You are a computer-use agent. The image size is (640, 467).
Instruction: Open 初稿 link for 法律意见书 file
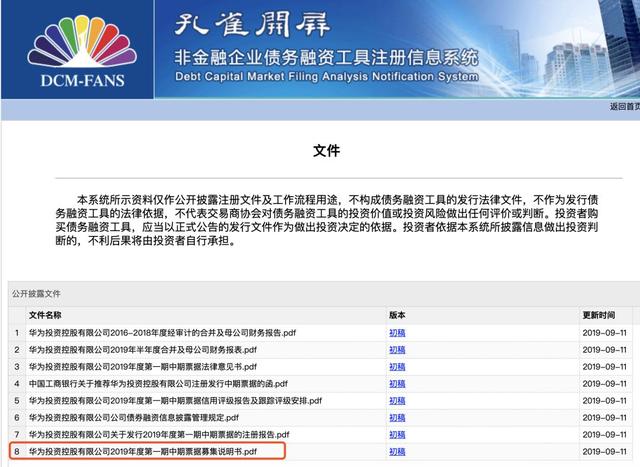tap(397, 367)
